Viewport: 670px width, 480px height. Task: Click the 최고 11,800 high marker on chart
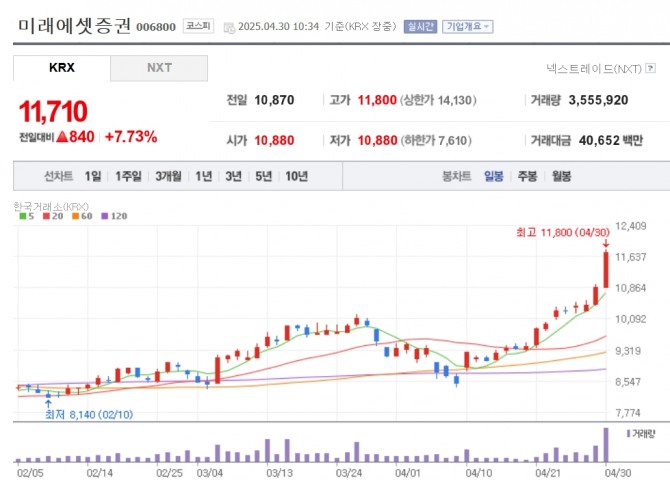pyautogui.click(x=563, y=233)
